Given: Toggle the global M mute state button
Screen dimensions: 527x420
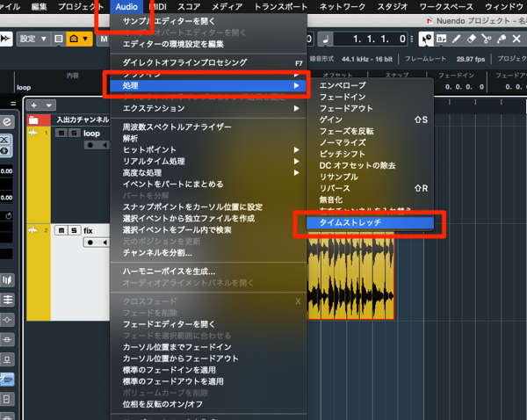Looking at the screenshot, I should [x=104, y=39].
